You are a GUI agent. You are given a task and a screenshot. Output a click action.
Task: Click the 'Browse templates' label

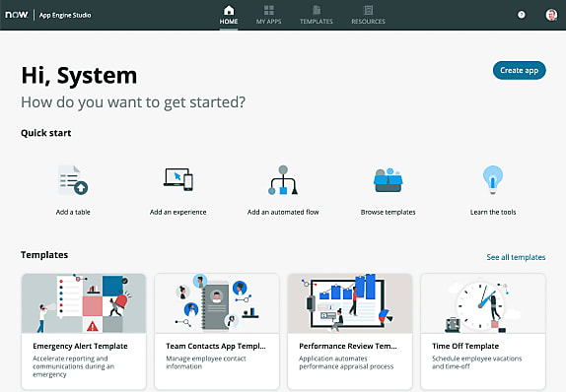(x=389, y=212)
